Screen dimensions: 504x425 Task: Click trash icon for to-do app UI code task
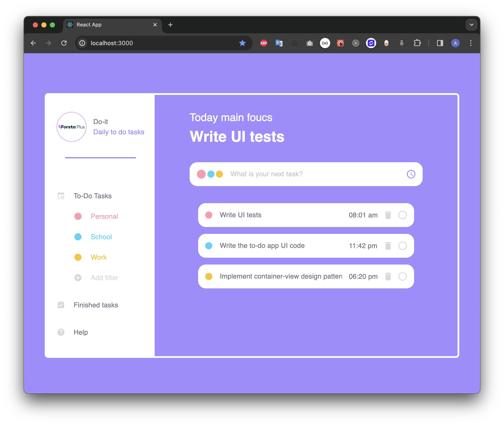click(388, 246)
